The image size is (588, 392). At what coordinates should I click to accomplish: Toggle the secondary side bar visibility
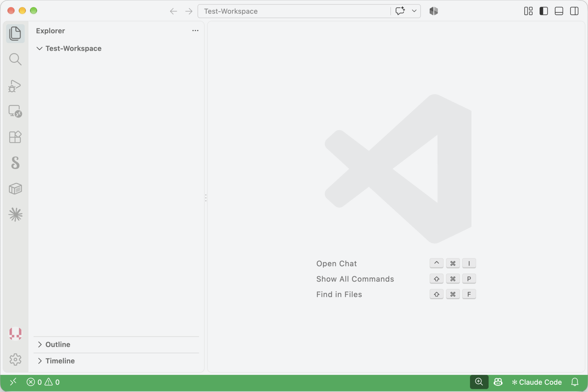tap(574, 11)
